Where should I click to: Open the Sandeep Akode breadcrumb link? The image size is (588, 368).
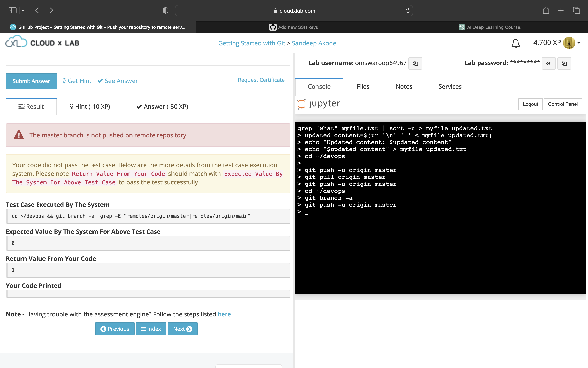(314, 43)
